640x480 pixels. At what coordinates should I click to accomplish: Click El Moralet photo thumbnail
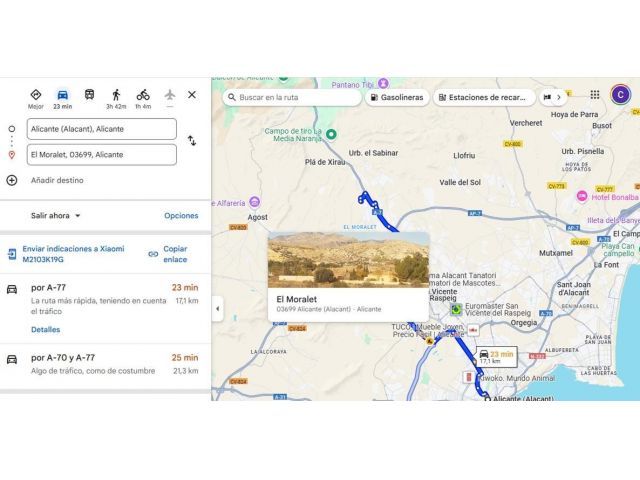click(x=349, y=260)
